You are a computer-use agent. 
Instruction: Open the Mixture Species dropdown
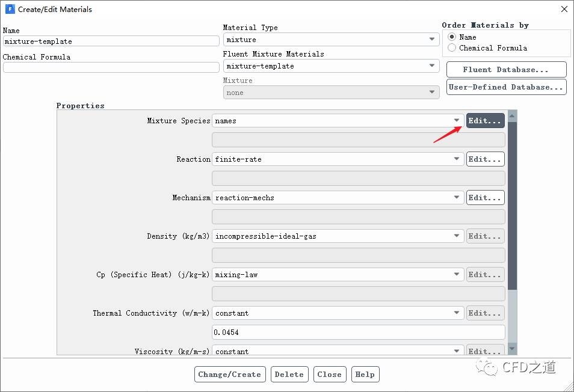tap(338, 121)
